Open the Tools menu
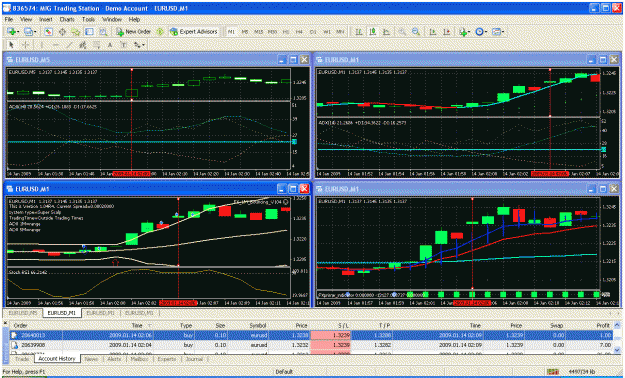This screenshot has height=378, width=625. pos(88,19)
